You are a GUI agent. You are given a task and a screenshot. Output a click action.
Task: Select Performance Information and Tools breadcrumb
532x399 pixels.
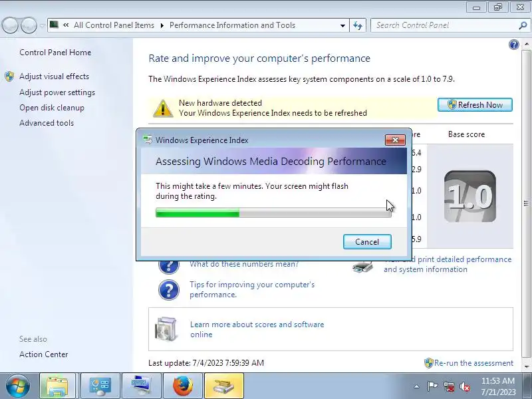pyautogui.click(x=232, y=25)
